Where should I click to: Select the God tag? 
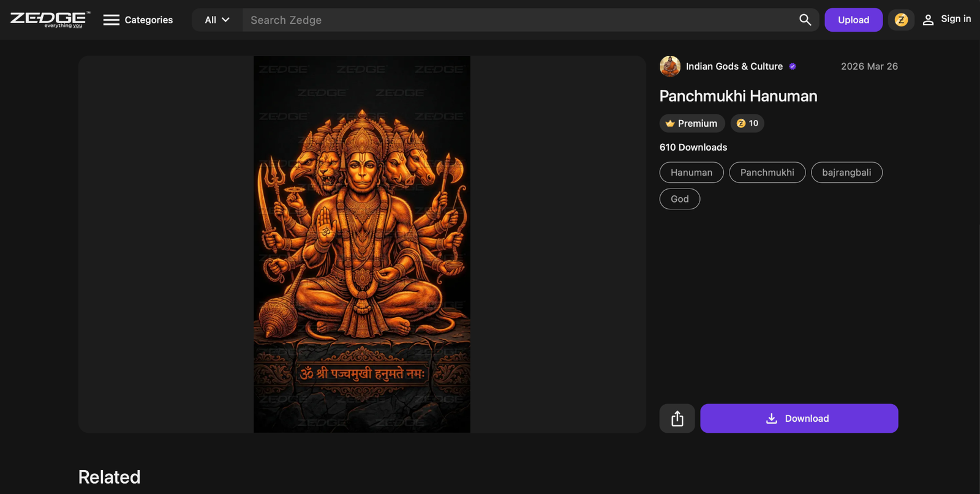pyautogui.click(x=680, y=199)
